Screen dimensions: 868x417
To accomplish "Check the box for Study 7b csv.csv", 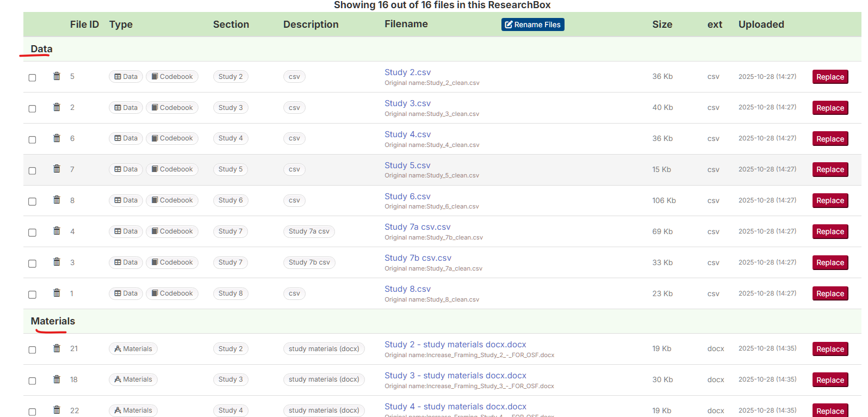I will (33, 263).
